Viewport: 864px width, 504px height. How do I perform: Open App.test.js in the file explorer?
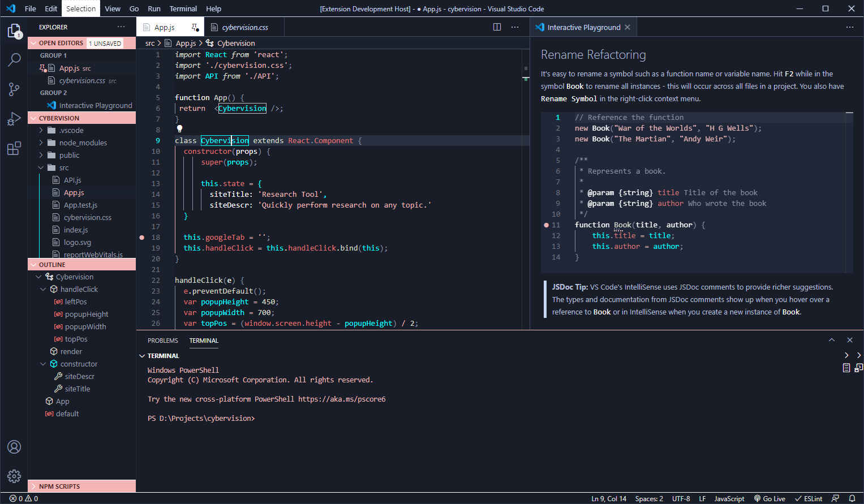(x=80, y=205)
